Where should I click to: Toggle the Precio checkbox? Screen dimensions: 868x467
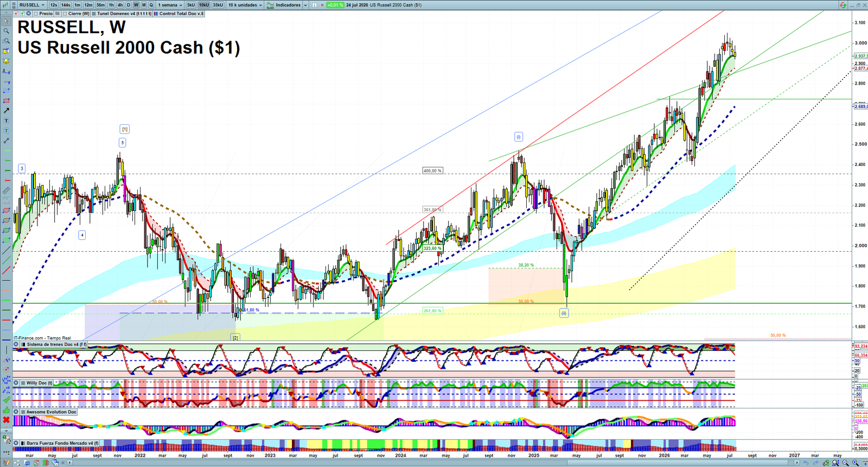[x=36, y=14]
